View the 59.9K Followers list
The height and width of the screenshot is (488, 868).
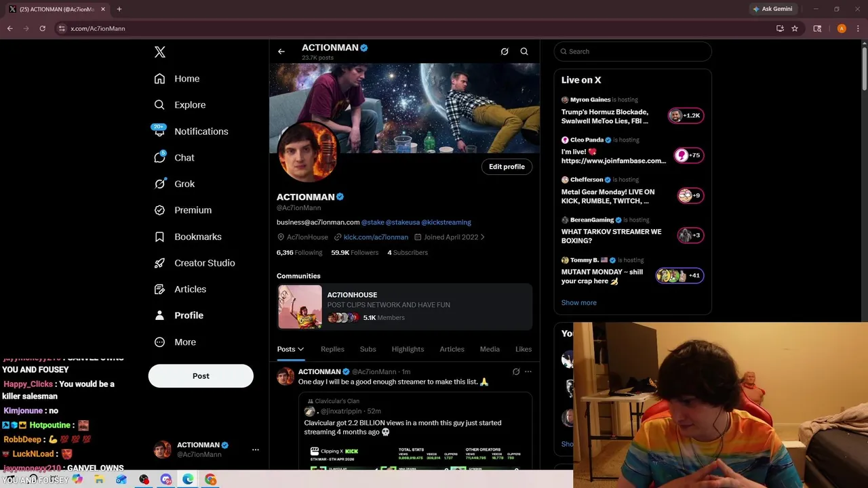(355, 253)
